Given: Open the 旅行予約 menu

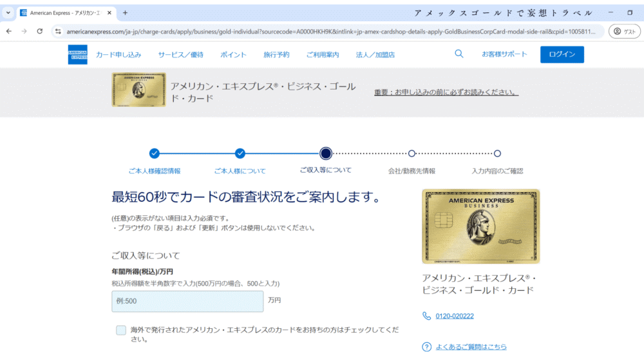Looking at the screenshot, I should (276, 55).
